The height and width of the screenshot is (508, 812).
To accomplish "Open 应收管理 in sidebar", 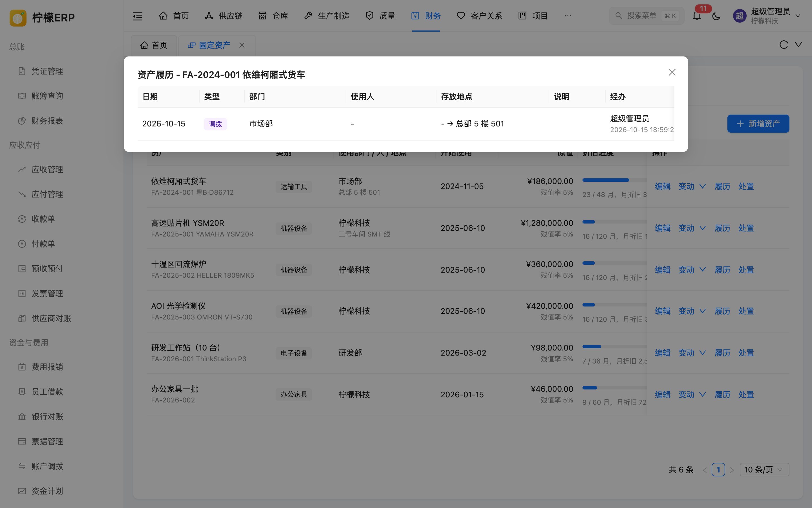I will coord(47,169).
